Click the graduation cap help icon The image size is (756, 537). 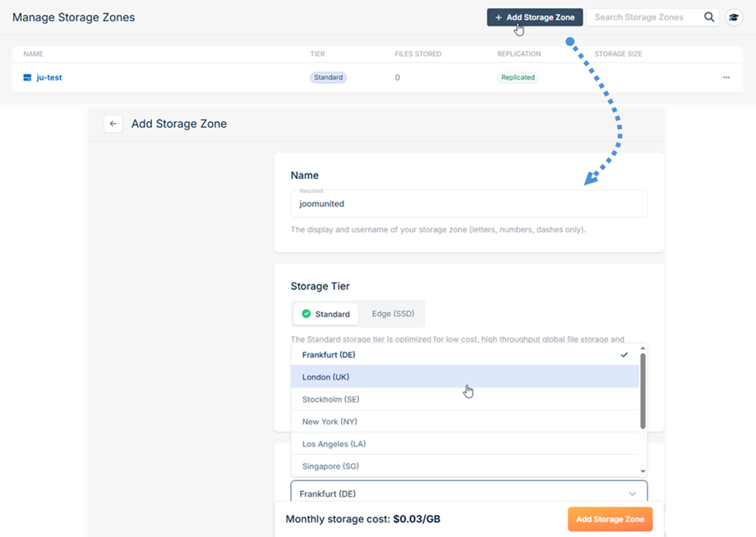point(734,17)
